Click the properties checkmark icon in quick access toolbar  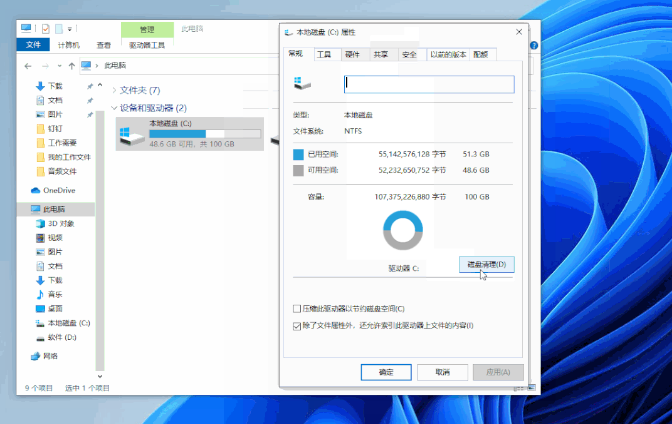point(45,29)
